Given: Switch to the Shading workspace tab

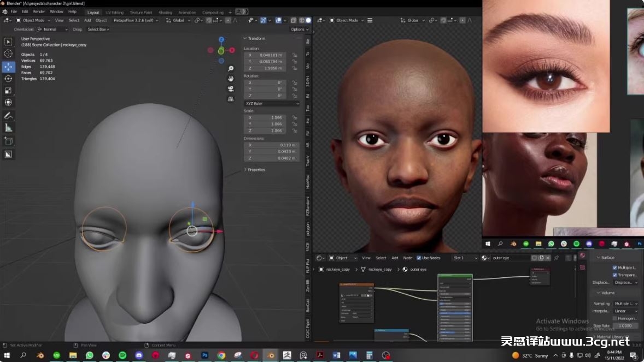Looking at the screenshot, I should pyautogui.click(x=165, y=12).
